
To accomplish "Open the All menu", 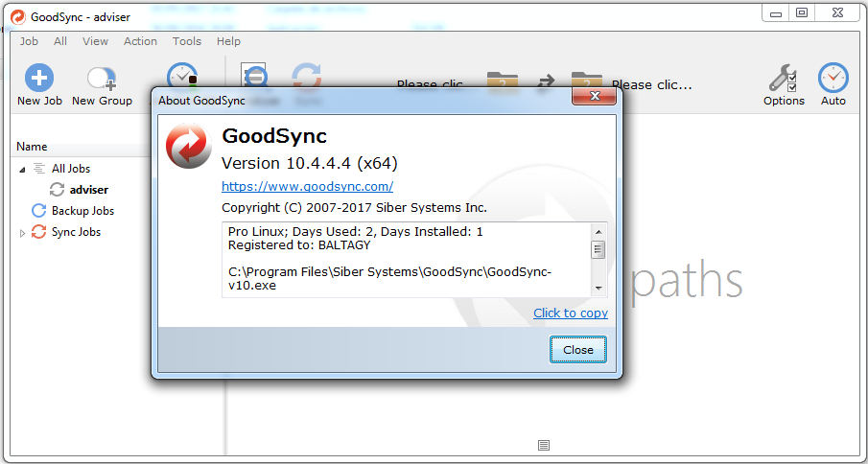I will coord(60,41).
